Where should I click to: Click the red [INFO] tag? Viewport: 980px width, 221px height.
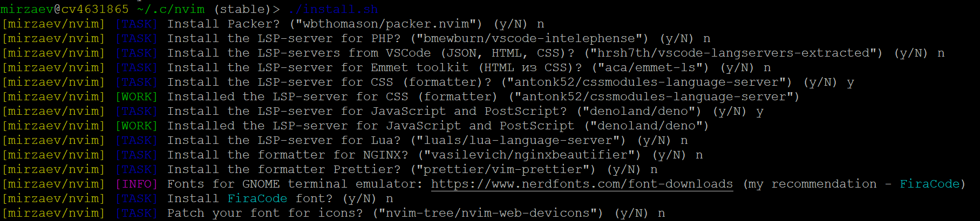(x=137, y=184)
